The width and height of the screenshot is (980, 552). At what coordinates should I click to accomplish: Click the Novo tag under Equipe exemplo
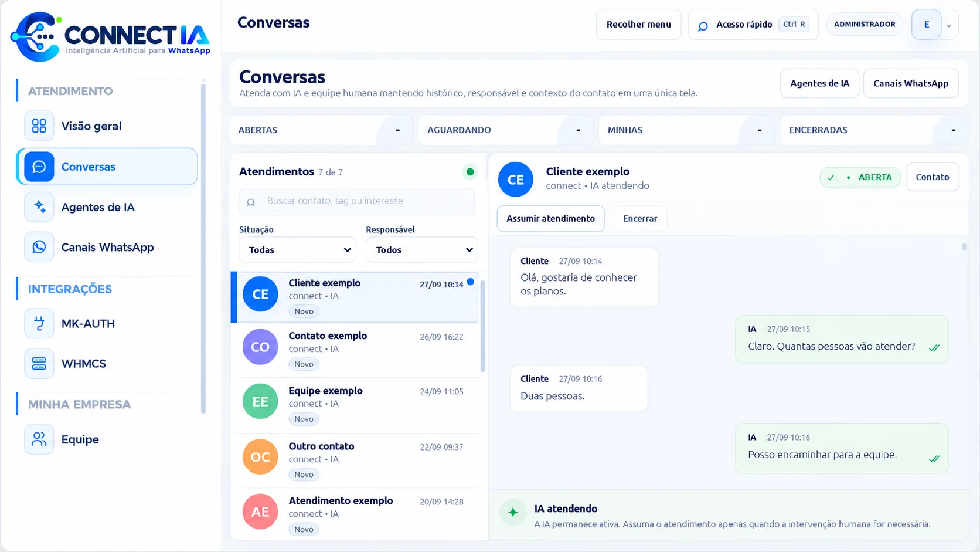(x=304, y=419)
